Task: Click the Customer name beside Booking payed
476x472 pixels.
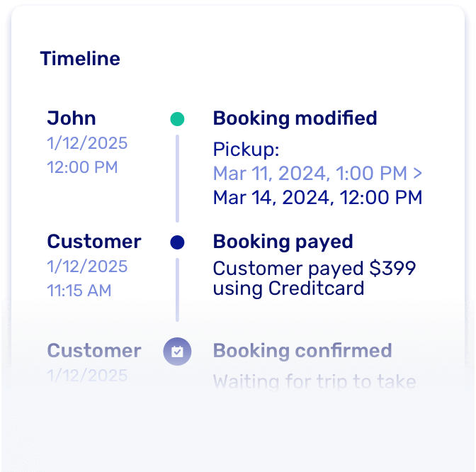Action: click(x=94, y=242)
